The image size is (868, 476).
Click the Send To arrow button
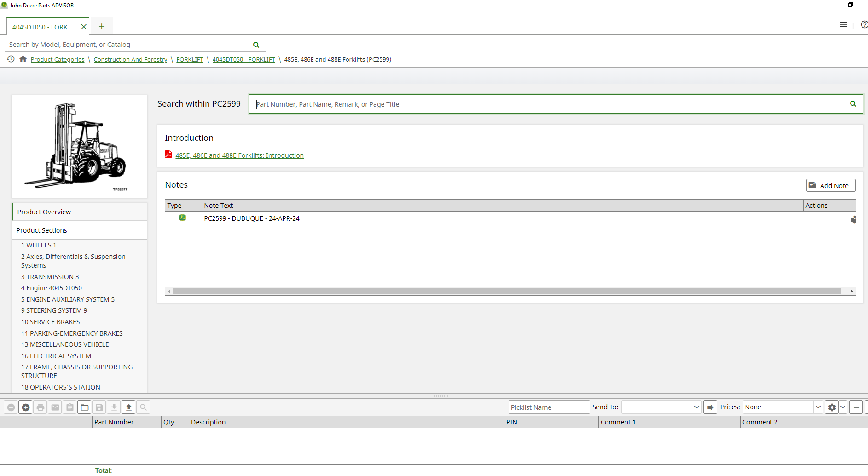coord(710,407)
